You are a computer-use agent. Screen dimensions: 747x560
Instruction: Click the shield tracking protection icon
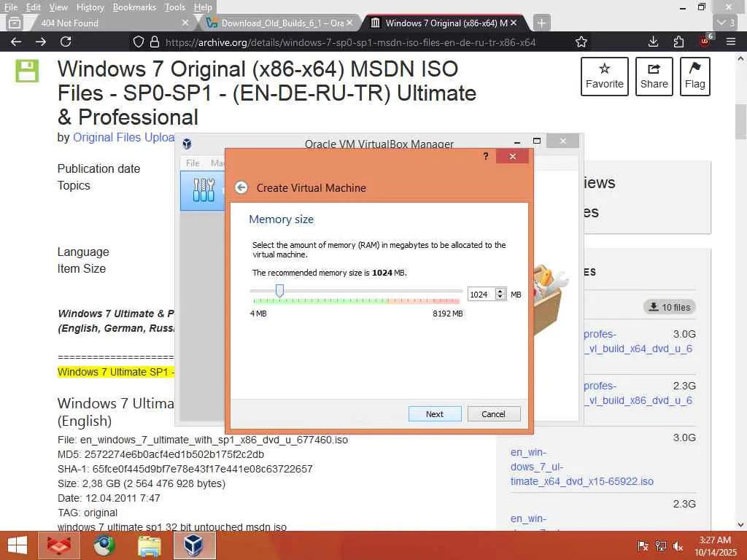pyautogui.click(x=138, y=42)
